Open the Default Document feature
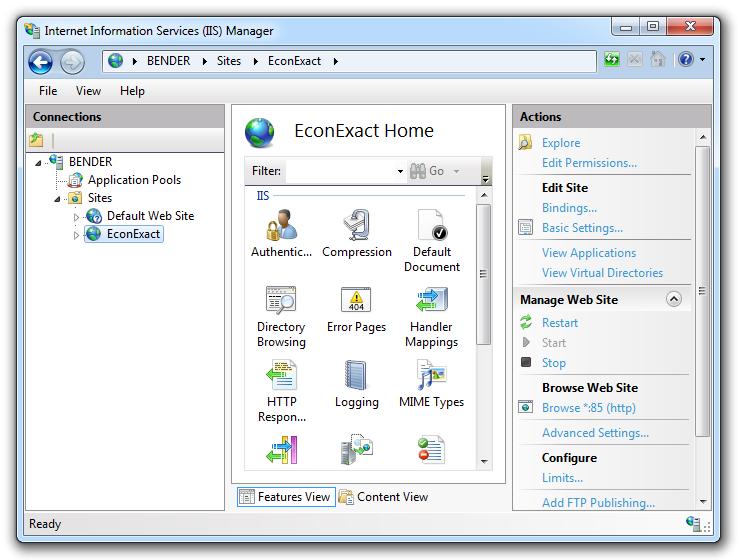 432,240
